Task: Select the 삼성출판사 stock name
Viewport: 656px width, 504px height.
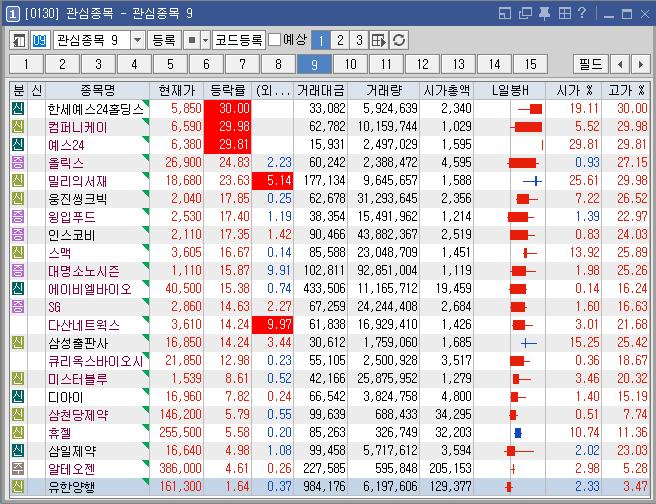Action: (x=78, y=343)
